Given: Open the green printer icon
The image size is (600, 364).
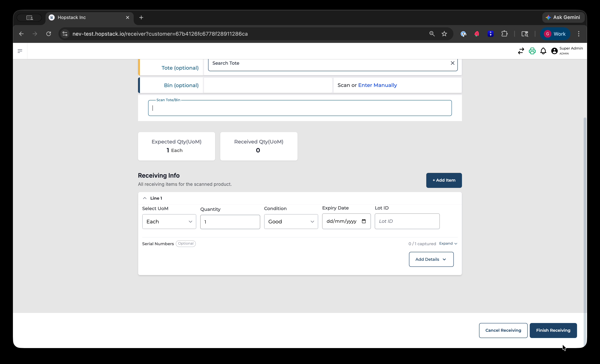Looking at the screenshot, I should (532, 51).
